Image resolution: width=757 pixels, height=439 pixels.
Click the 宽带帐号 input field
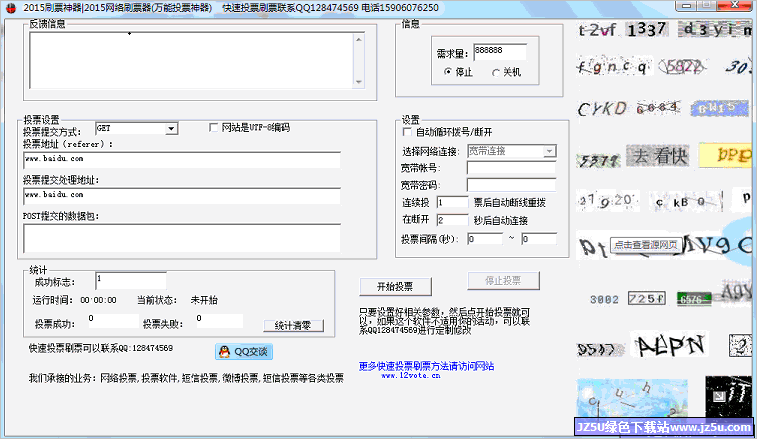pyautogui.click(x=510, y=168)
